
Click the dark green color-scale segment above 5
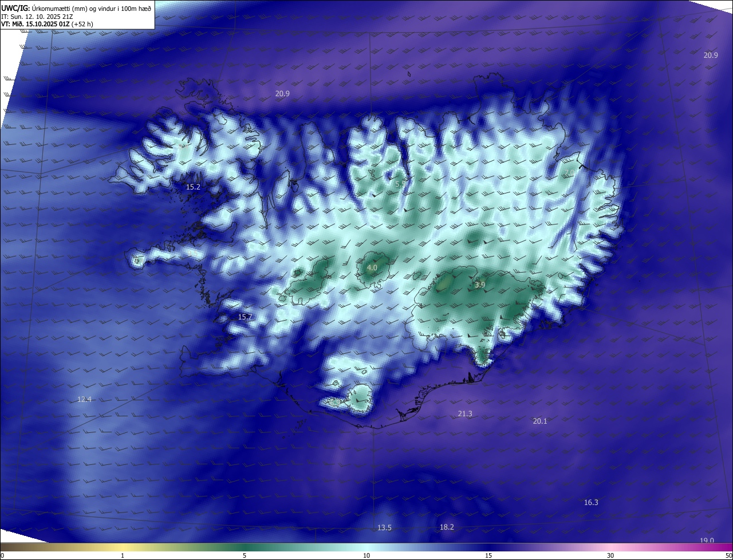(x=245, y=547)
